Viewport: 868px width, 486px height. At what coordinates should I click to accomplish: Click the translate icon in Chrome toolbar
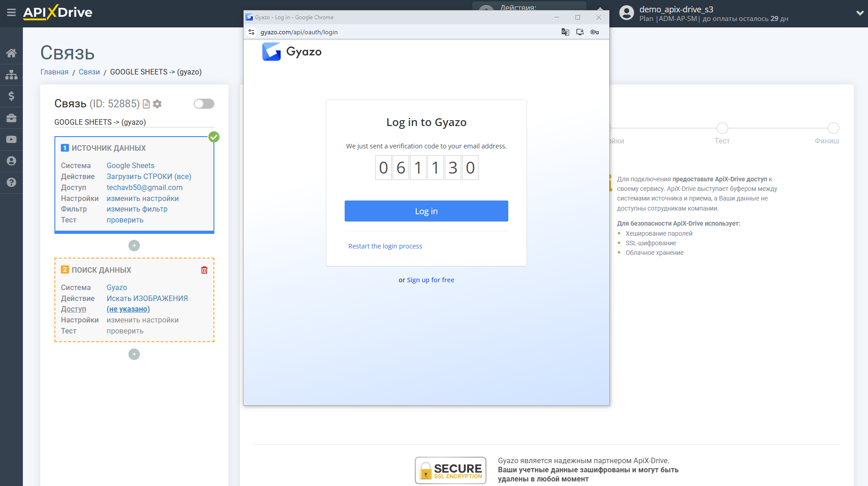click(565, 32)
